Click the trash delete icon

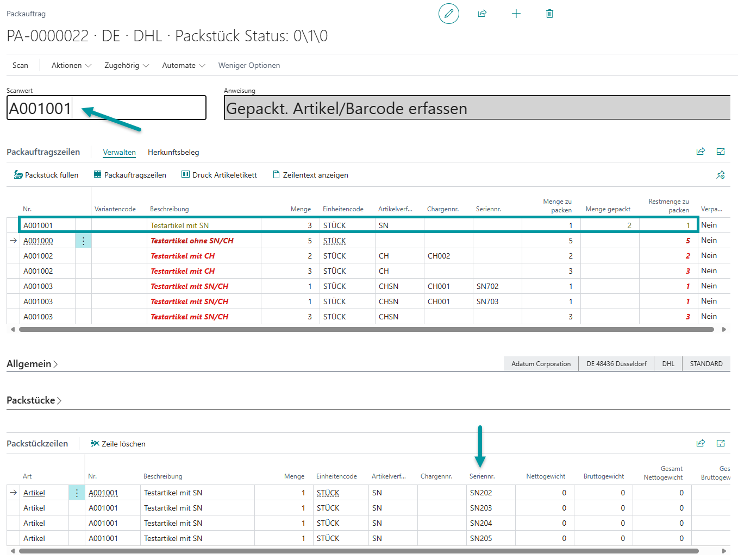click(549, 14)
